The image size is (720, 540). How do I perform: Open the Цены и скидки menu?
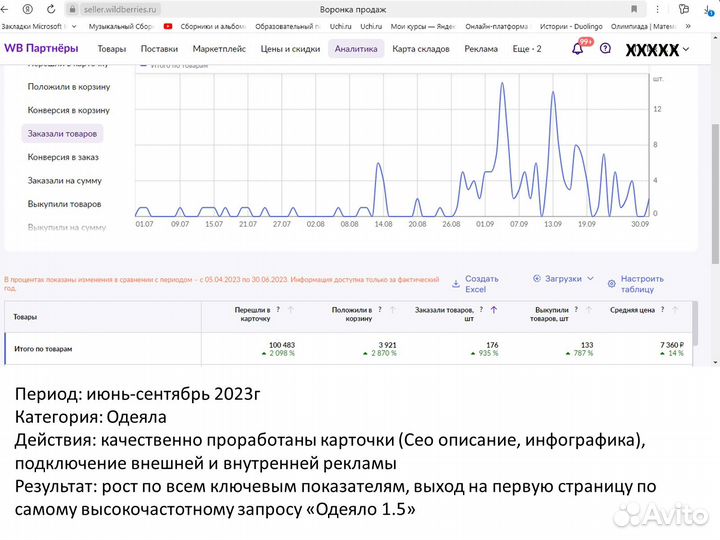(290, 49)
